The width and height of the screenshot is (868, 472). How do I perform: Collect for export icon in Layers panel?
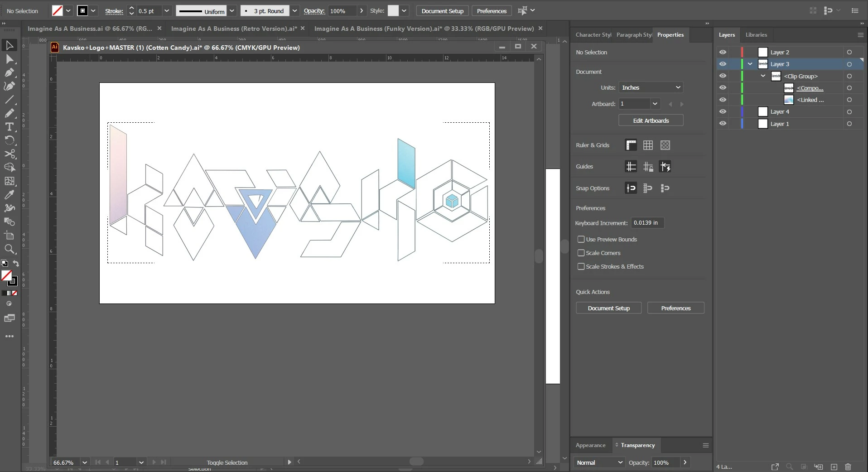click(775, 467)
